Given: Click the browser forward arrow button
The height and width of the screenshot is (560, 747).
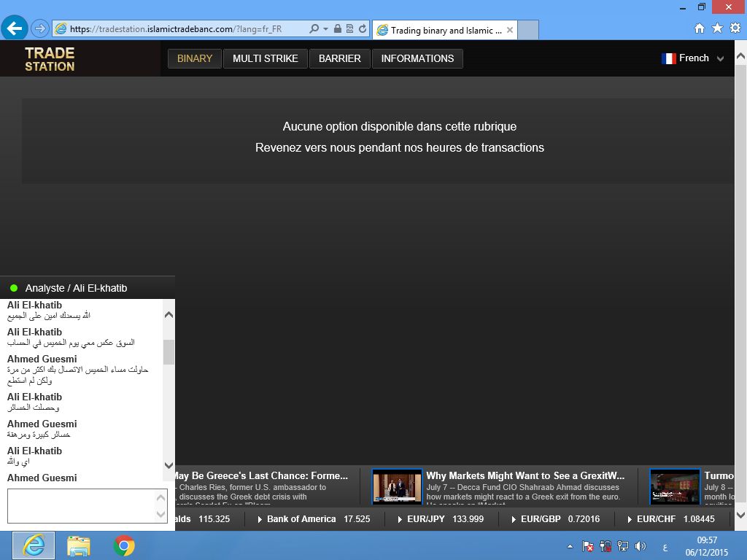Looking at the screenshot, I should 40,28.
